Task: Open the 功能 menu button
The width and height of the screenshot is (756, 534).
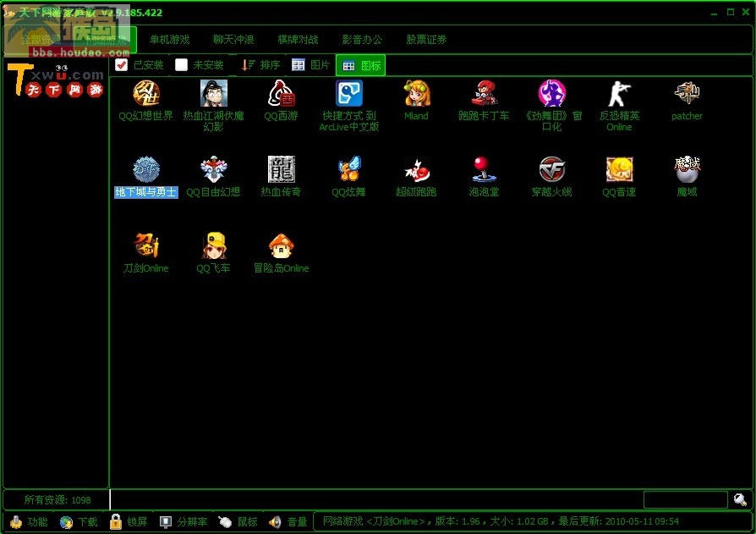Action: [29, 522]
